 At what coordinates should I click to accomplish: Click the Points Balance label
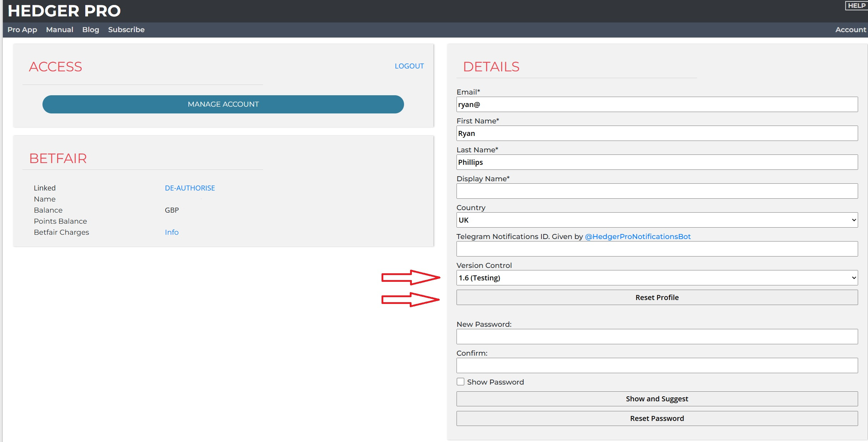click(x=60, y=221)
